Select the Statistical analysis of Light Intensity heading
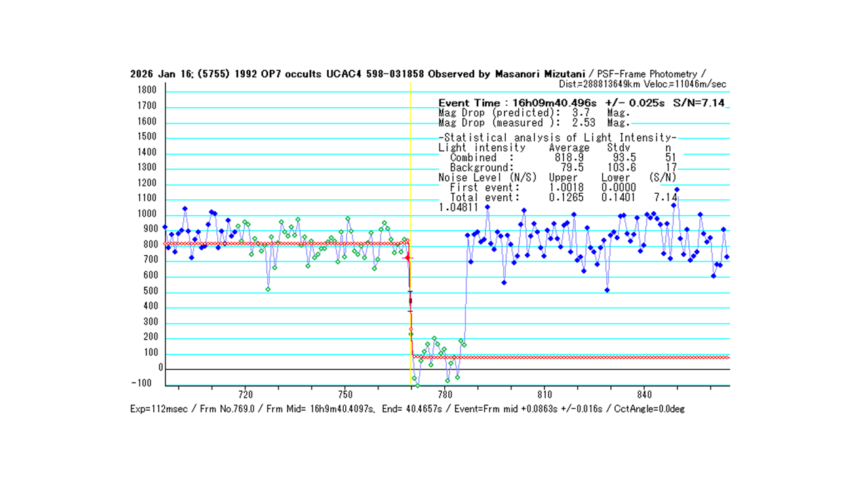The image size is (868, 488). coord(557,138)
